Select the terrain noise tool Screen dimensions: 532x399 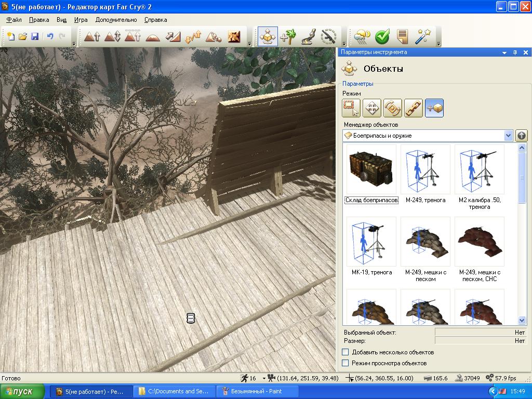pos(214,36)
